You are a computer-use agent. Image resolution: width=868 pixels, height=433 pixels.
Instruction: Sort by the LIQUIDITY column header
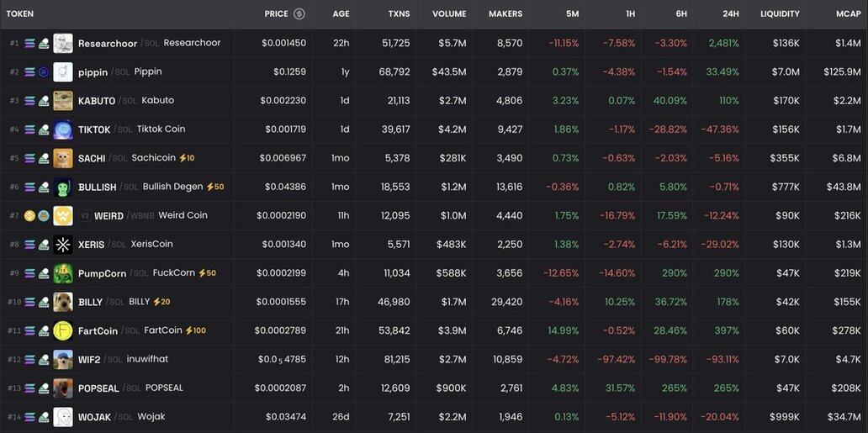(x=780, y=14)
